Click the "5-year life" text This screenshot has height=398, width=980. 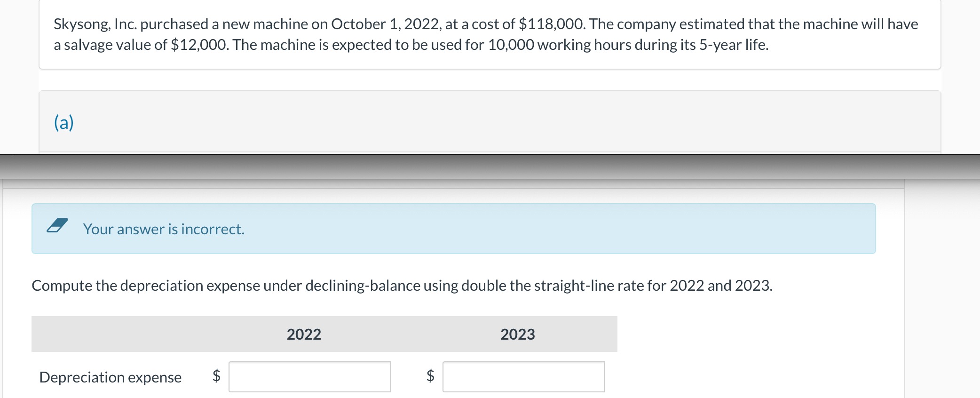tap(733, 45)
